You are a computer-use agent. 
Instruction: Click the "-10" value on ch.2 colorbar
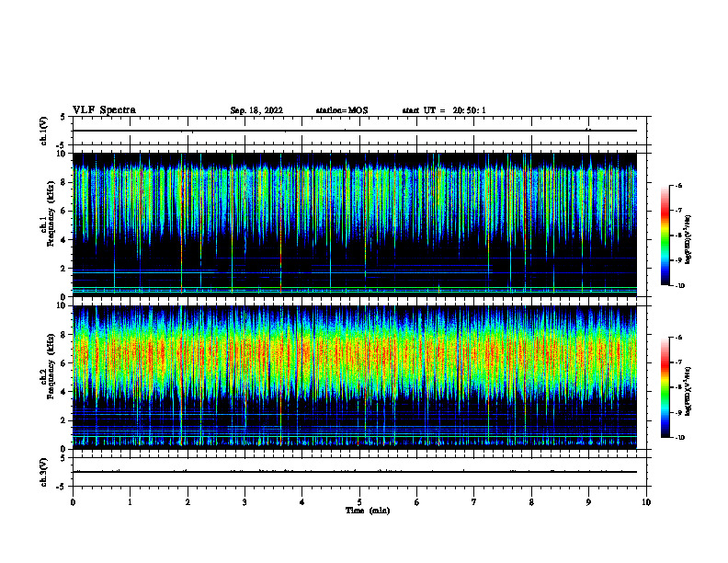pos(679,438)
